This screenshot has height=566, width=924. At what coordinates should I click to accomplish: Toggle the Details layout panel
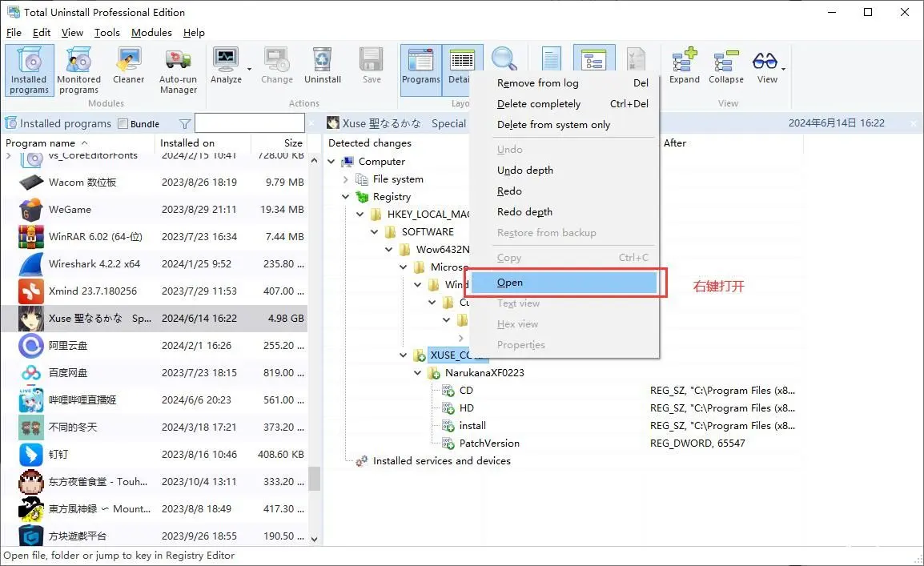point(459,70)
